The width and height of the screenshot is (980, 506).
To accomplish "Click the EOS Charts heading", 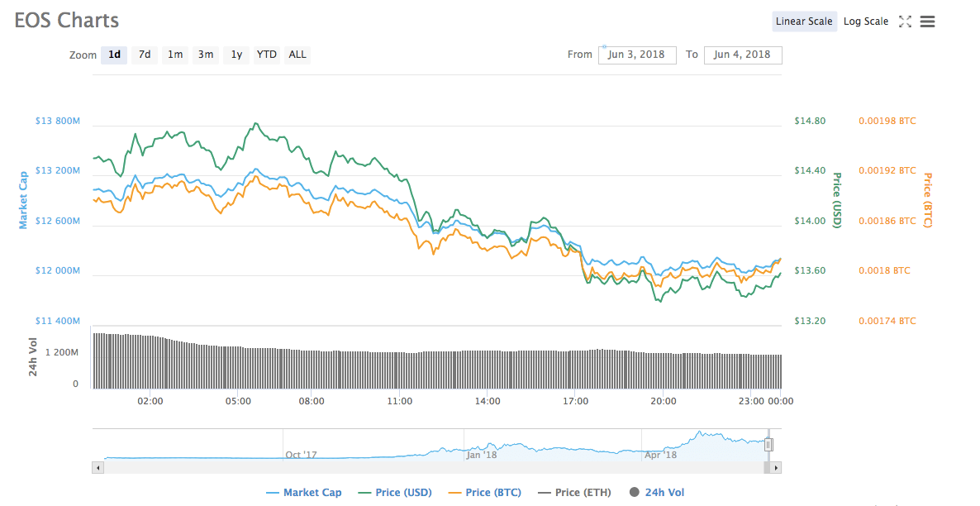I will 66,20.
